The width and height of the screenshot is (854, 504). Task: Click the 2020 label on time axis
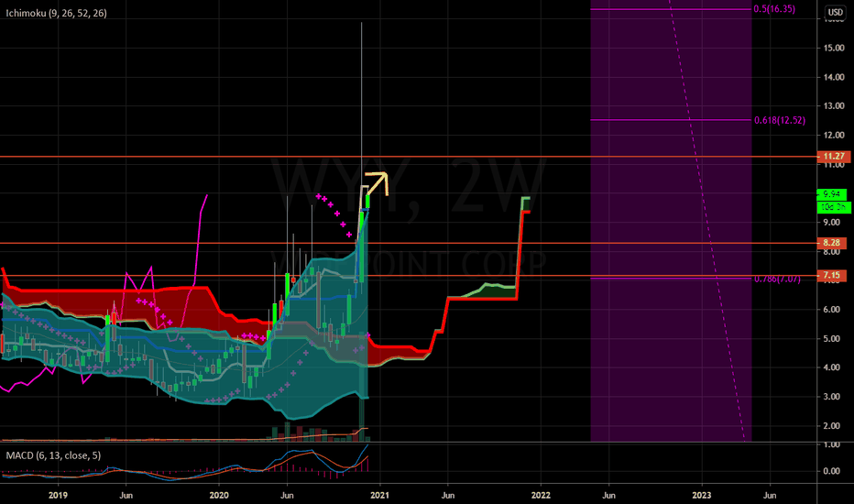tap(219, 495)
